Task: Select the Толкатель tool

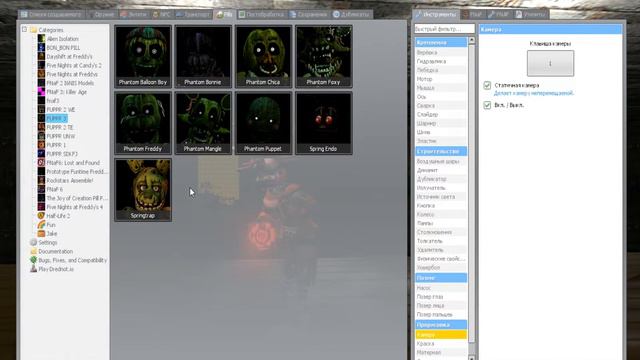Action: pyautogui.click(x=441, y=241)
